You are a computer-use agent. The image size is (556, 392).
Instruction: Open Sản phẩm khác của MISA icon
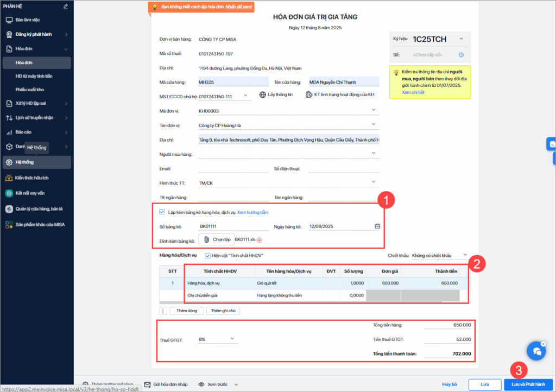coord(9,225)
